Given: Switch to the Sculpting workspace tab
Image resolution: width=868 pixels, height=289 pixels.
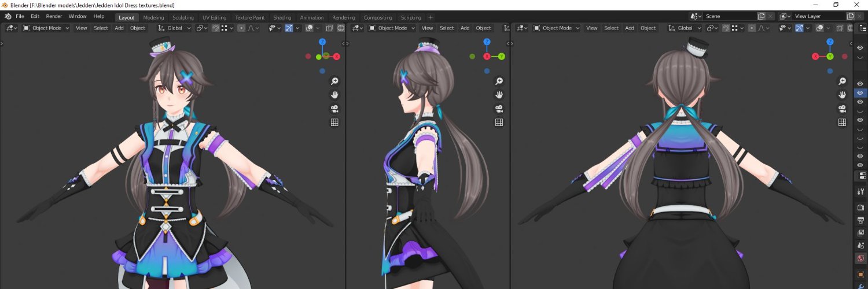Looking at the screenshot, I should coord(183,17).
